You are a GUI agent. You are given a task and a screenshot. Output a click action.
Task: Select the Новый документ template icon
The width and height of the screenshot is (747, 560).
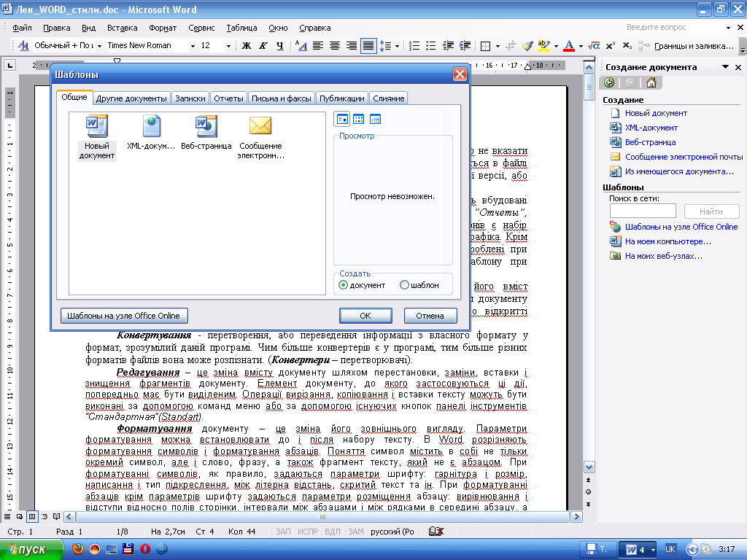(97, 136)
